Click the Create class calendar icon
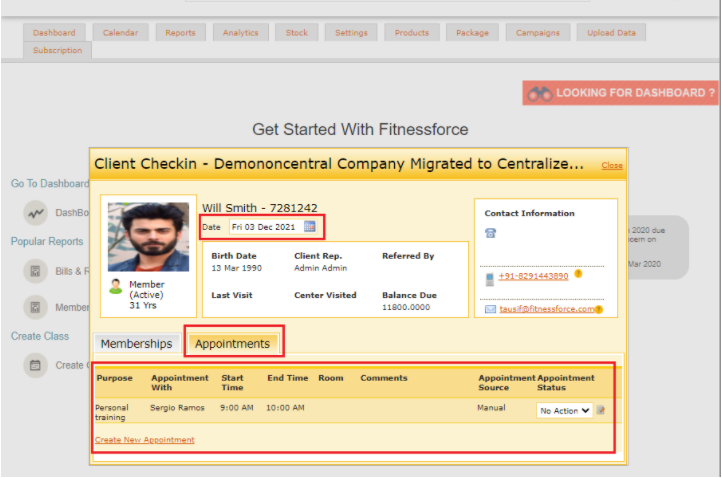Screen dimensions: 722x478 (35, 365)
